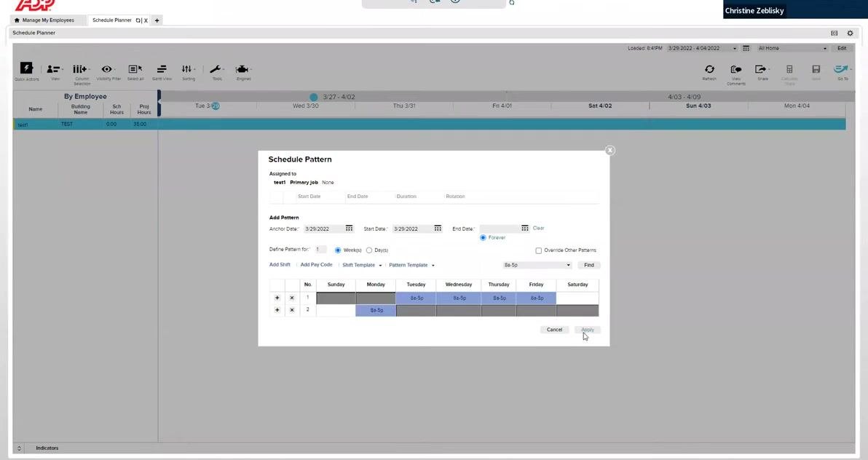Screen dimensions: 868x460
Task: Select Monday 8a-5p shift in row 2
Action: 375,311
